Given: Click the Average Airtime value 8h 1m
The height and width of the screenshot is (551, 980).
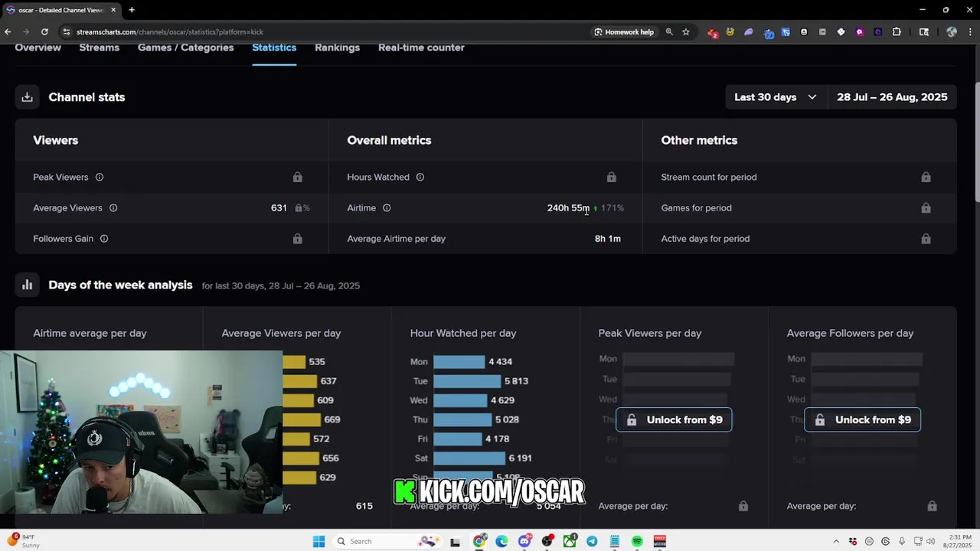Looking at the screenshot, I should click(x=608, y=239).
